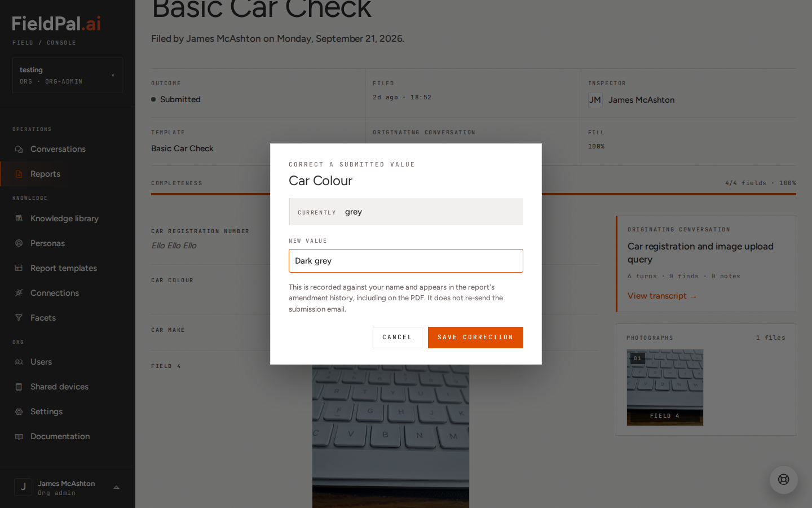
Task: Click the Users icon in sidebar
Action: point(19,362)
